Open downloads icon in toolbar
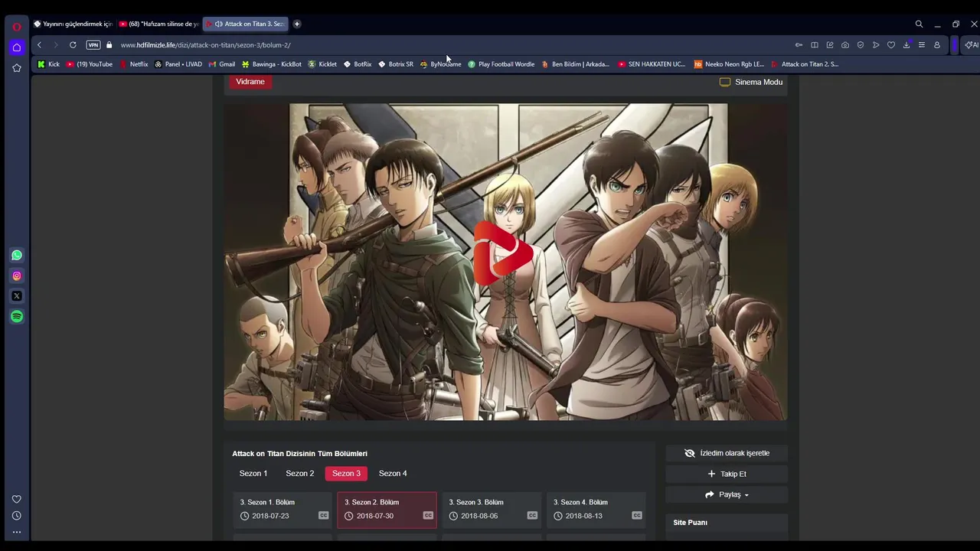The width and height of the screenshot is (980, 551). (x=906, y=45)
